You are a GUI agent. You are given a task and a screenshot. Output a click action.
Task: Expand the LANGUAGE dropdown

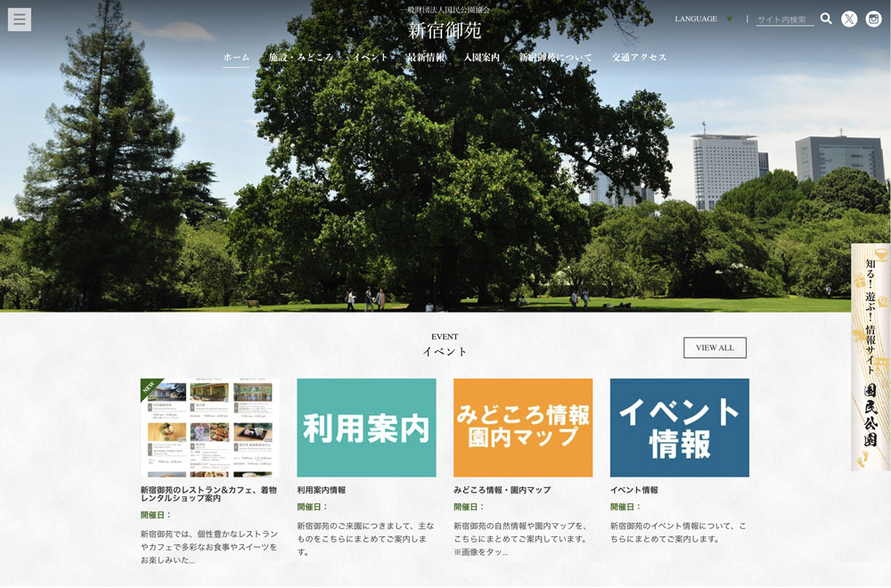(704, 19)
